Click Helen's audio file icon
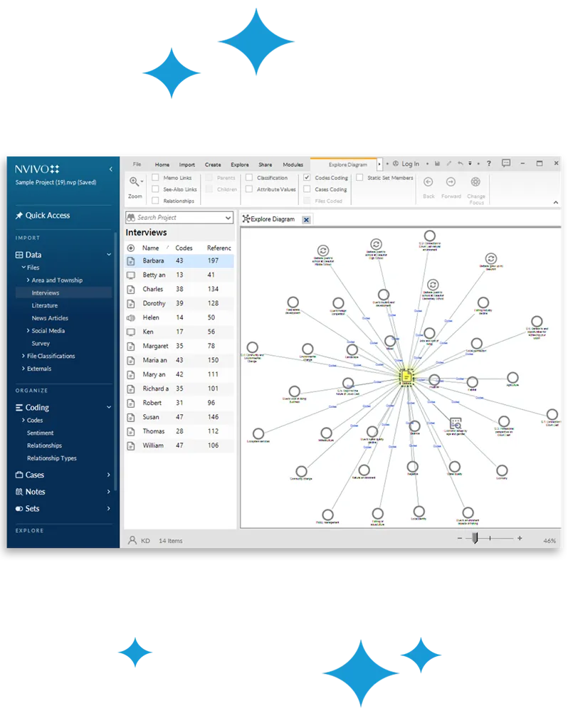This screenshot has height=728, width=568. click(131, 318)
